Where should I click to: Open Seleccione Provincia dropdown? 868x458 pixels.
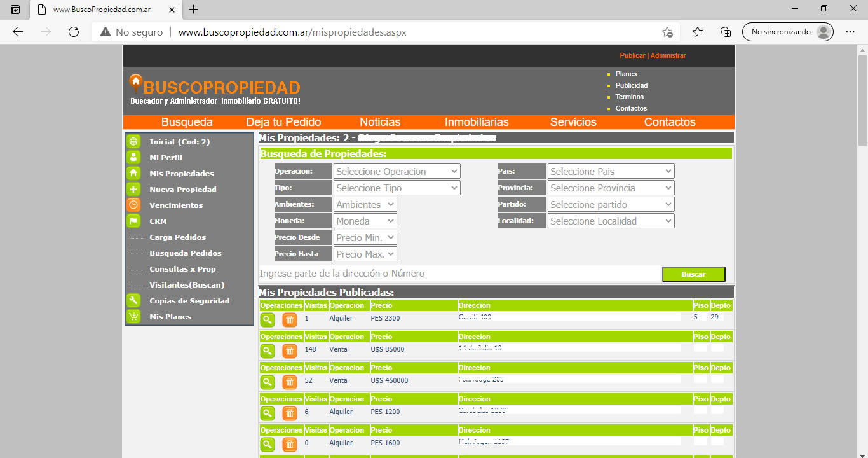(611, 188)
